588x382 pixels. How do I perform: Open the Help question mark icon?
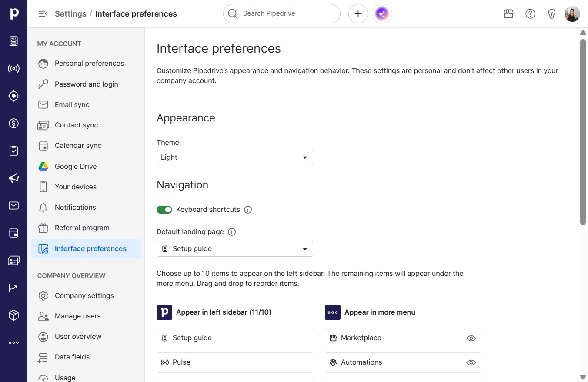[x=530, y=14]
